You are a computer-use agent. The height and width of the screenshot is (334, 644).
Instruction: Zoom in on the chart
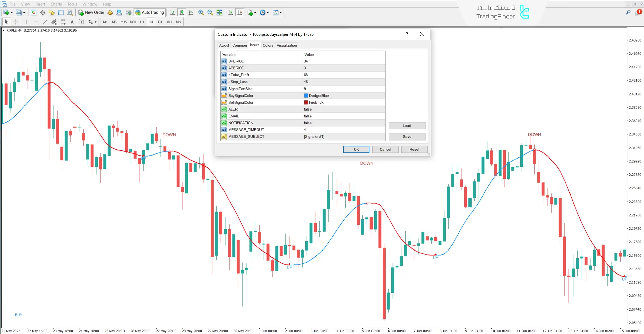point(201,12)
